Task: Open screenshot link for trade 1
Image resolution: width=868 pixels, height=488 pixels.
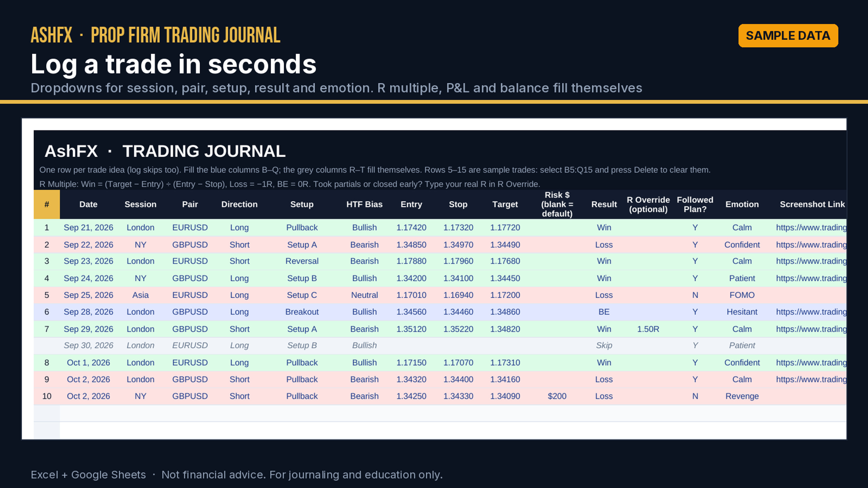Action: click(811, 227)
